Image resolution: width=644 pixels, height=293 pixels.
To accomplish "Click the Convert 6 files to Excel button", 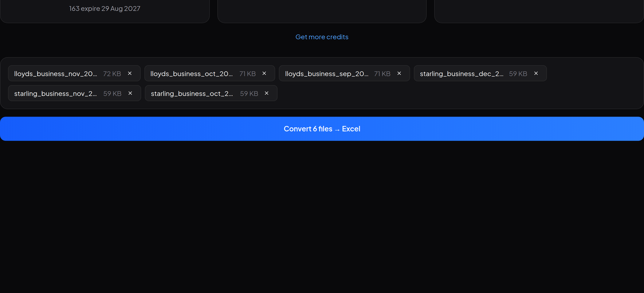I will [x=322, y=129].
